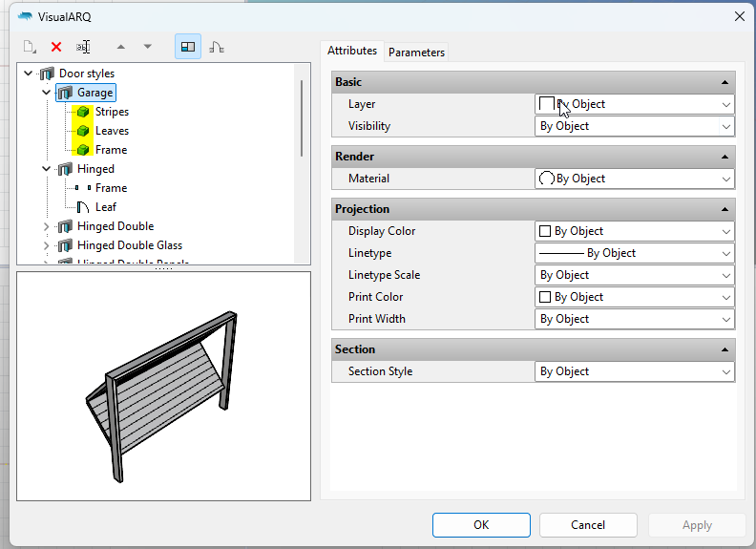
Task: Click the New style toolbar icon
Action: click(x=30, y=47)
